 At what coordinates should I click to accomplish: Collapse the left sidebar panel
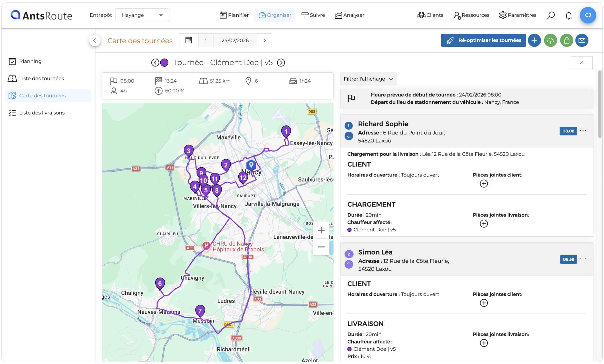tap(95, 41)
